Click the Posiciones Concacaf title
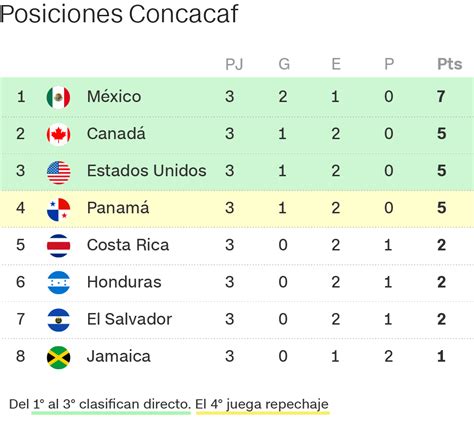Viewport: 474px width, 422px height. click(x=119, y=13)
